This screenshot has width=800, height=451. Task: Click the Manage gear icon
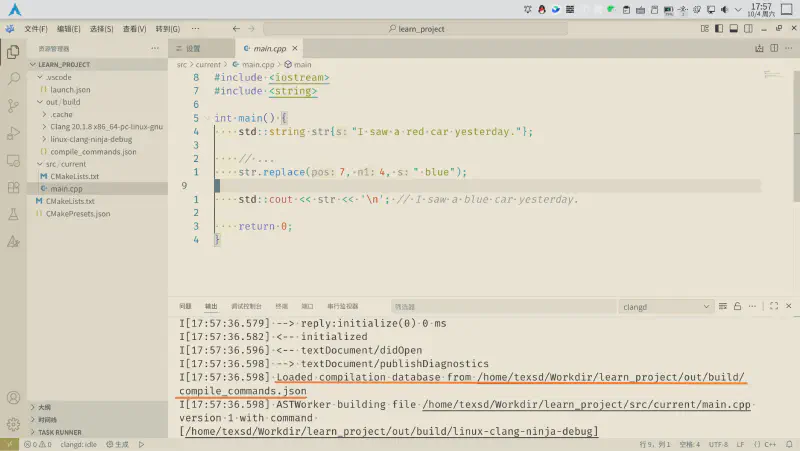(x=13, y=424)
